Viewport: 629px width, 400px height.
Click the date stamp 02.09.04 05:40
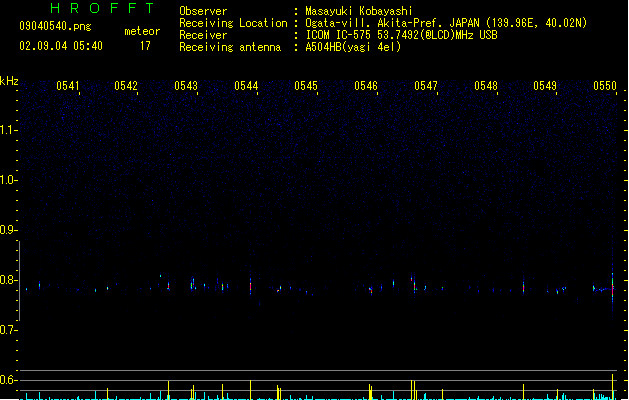(x=61, y=46)
